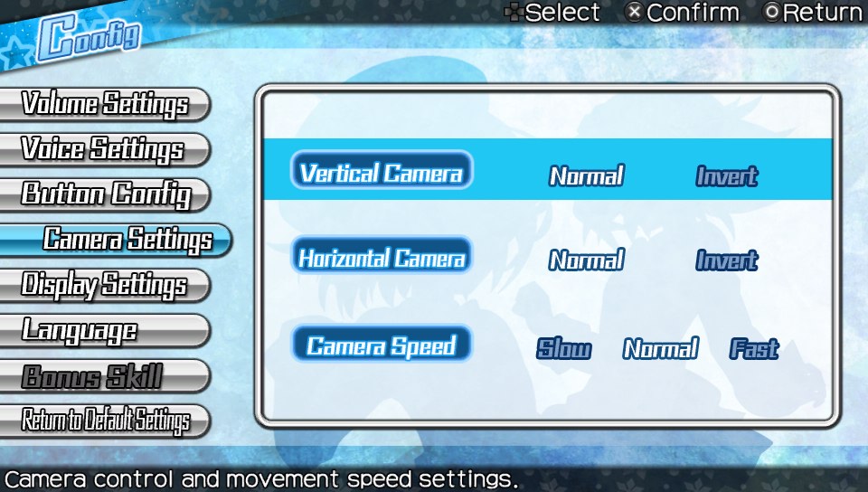Set Horizontal Camera to Invert
Image resolution: width=868 pixels, height=492 pixels.
(x=727, y=260)
